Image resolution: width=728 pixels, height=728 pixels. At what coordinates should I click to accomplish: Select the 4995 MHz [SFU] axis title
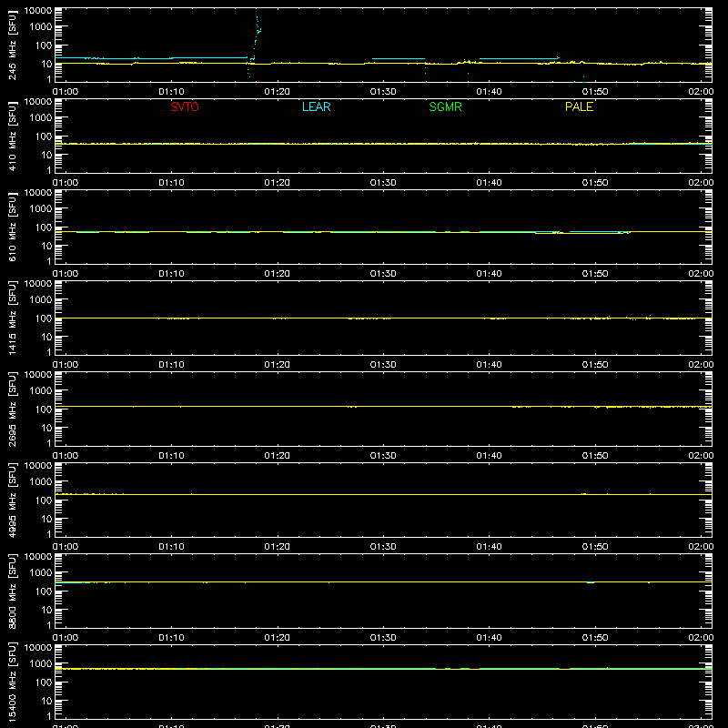click(x=12, y=500)
